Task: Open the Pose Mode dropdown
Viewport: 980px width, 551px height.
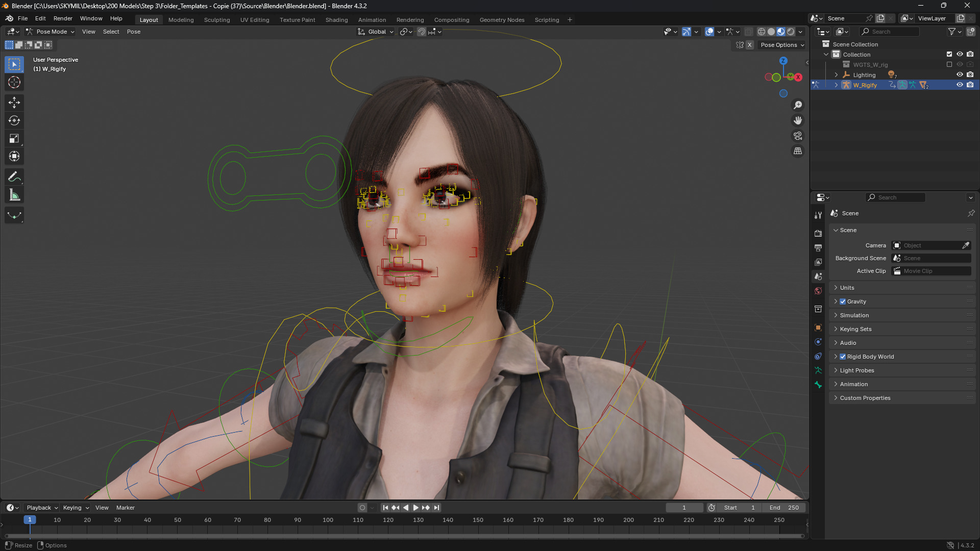Action: 50,32
